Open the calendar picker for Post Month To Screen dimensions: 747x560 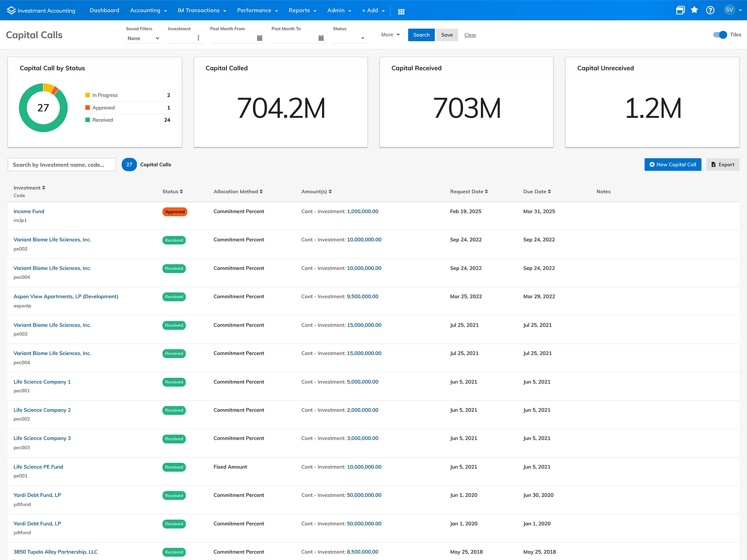(321, 38)
